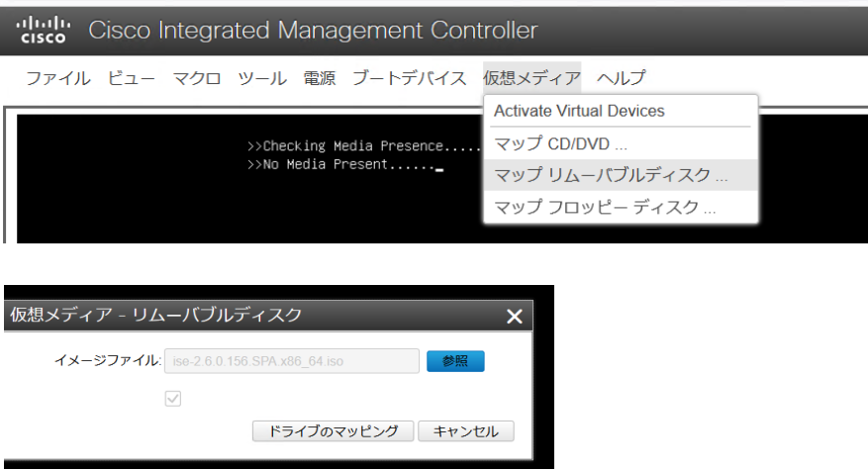Click the Cisco logo in header
The image size is (868, 470).
click(x=42, y=31)
